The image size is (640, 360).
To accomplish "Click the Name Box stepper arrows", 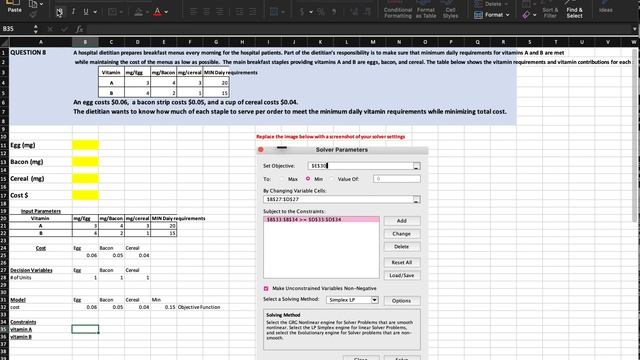I will [36, 29].
